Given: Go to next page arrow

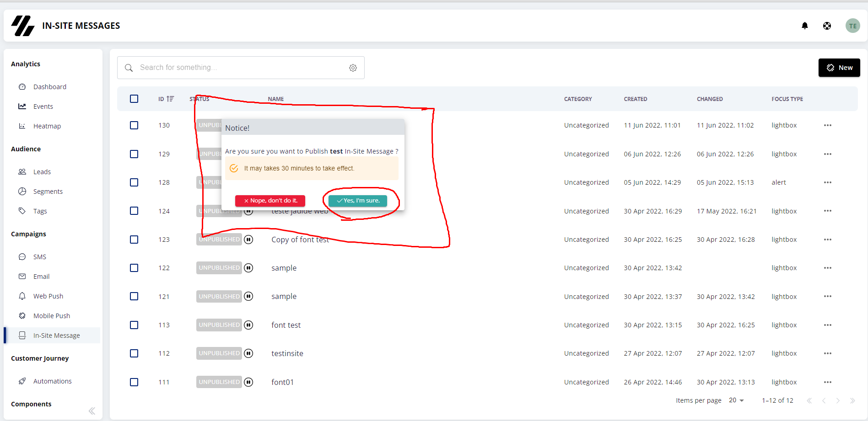Looking at the screenshot, I should (838, 400).
